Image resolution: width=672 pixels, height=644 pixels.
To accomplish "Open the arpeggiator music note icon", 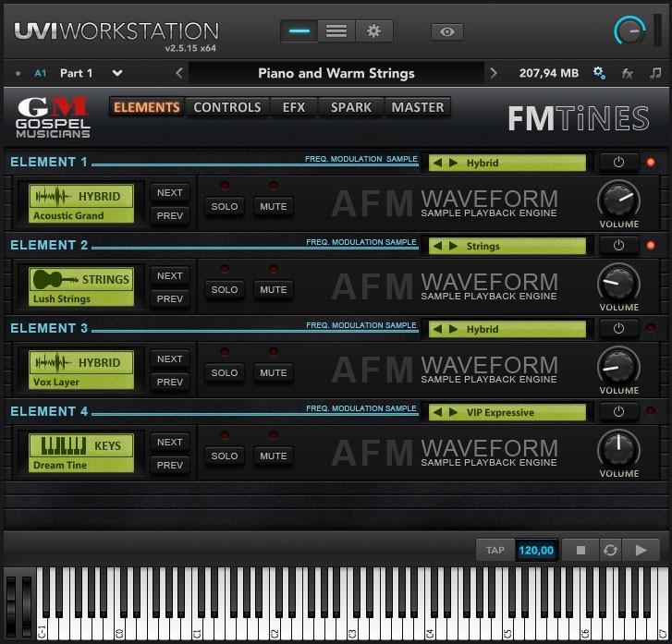I will [x=655, y=73].
